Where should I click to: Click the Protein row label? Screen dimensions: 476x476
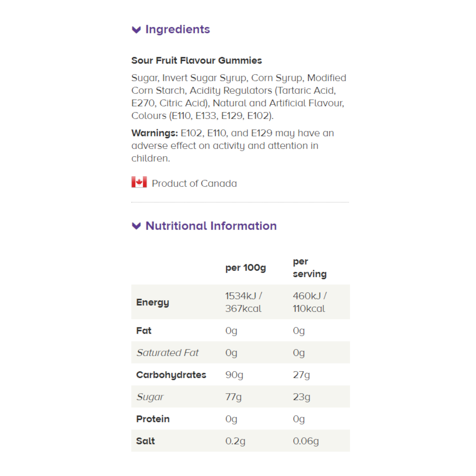[x=153, y=419]
